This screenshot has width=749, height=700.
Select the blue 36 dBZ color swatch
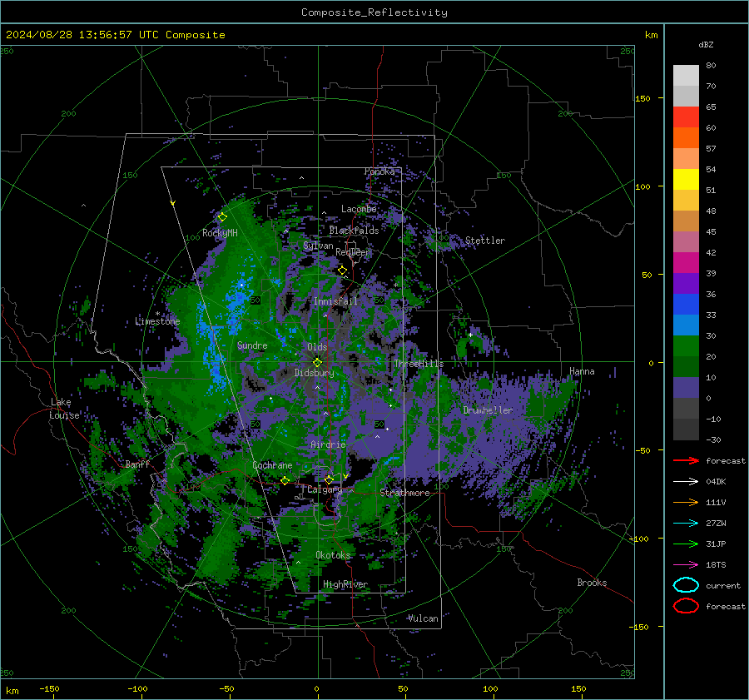[x=686, y=305]
